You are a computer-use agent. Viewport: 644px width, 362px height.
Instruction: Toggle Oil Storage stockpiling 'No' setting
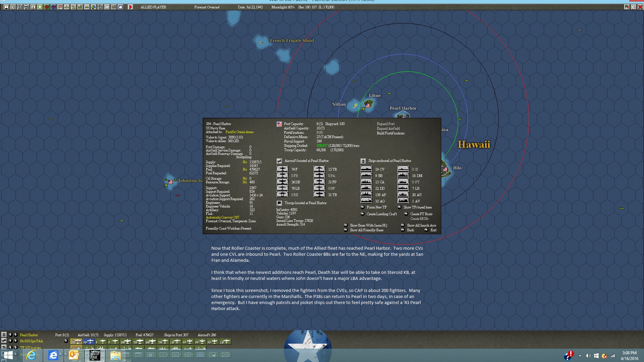[245, 178]
